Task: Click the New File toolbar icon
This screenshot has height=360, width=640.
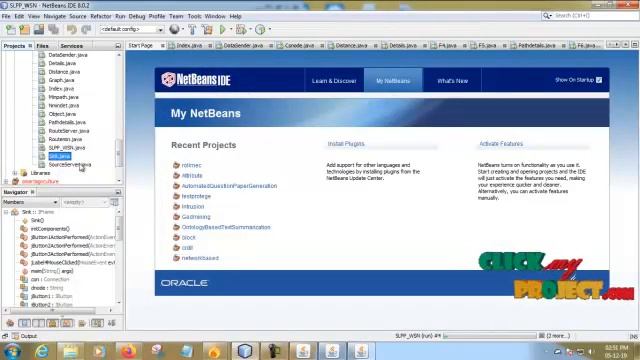Action: (x=11, y=29)
